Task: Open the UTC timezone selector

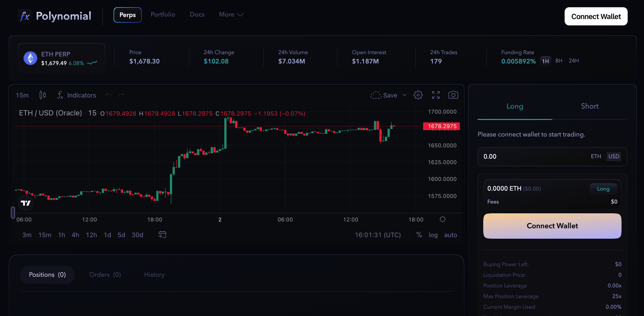Action: 378,235
